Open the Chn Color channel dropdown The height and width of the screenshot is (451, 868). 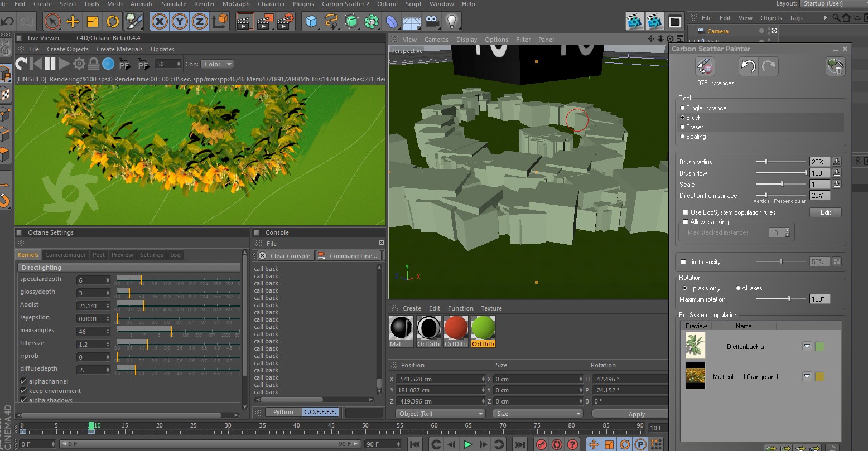point(217,64)
